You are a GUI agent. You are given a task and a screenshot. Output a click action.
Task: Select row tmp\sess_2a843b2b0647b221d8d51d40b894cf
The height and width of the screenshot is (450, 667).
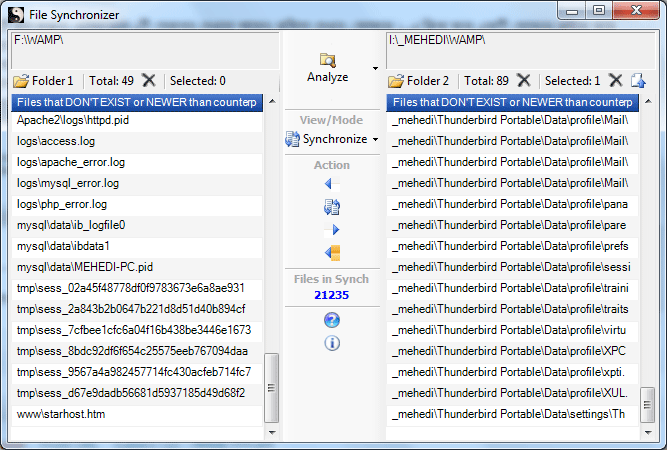click(x=137, y=309)
